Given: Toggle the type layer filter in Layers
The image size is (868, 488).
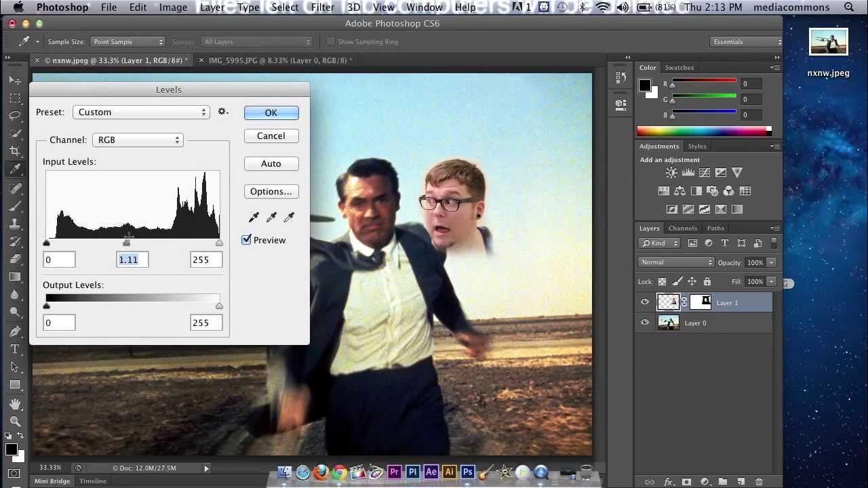Looking at the screenshot, I should coord(725,243).
